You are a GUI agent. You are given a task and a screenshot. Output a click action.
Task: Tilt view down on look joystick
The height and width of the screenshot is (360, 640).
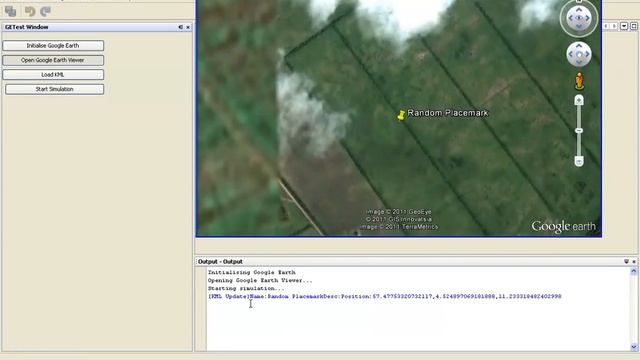click(x=579, y=27)
